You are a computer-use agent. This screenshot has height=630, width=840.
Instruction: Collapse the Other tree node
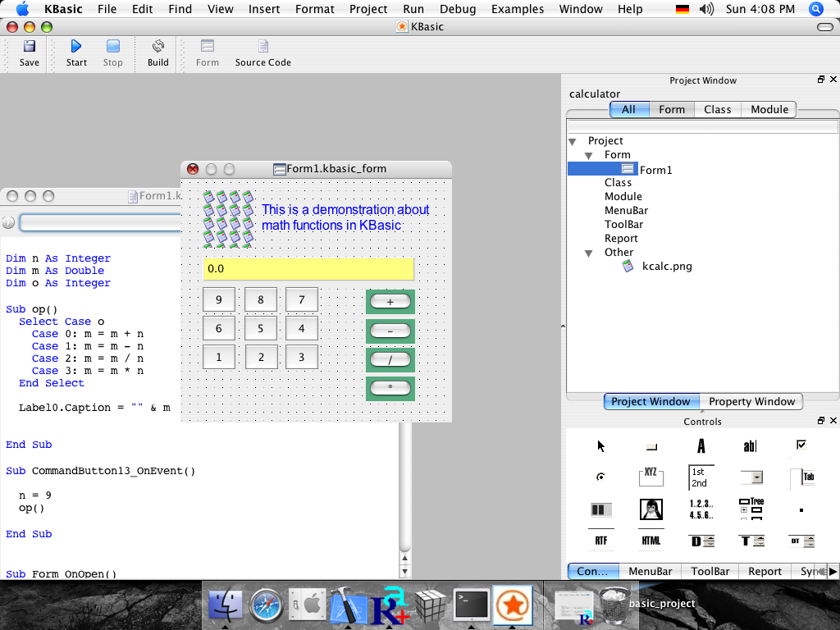point(589,253)
